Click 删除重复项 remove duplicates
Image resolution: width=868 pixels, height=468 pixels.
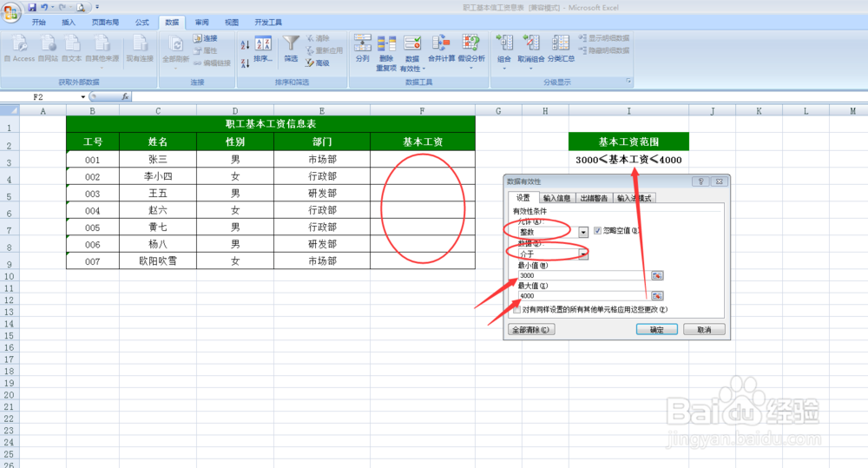[386, 53]
